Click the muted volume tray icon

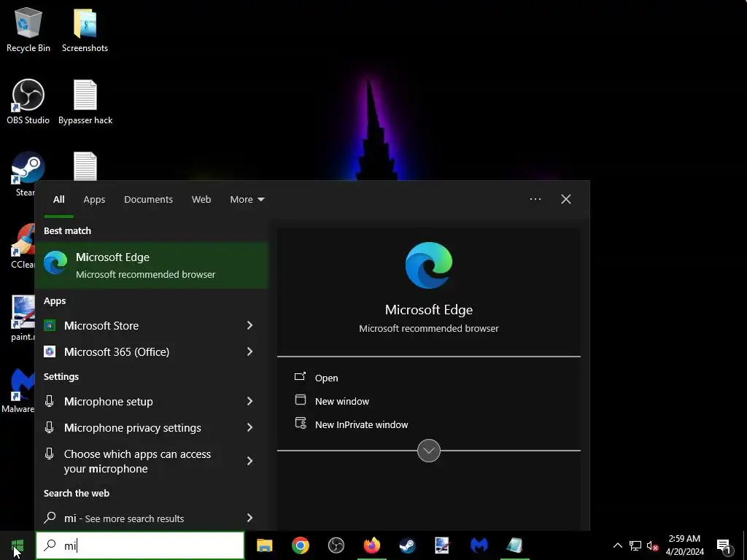coord(652,545)
